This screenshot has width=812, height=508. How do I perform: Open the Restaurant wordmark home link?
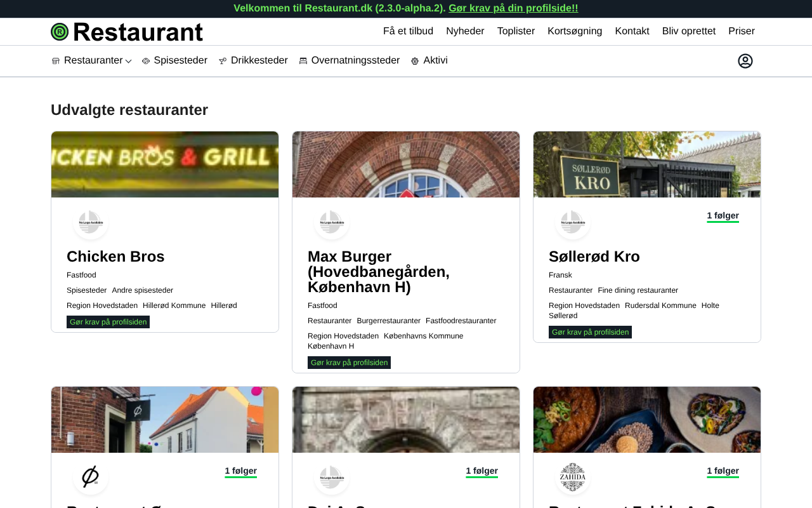138,32
